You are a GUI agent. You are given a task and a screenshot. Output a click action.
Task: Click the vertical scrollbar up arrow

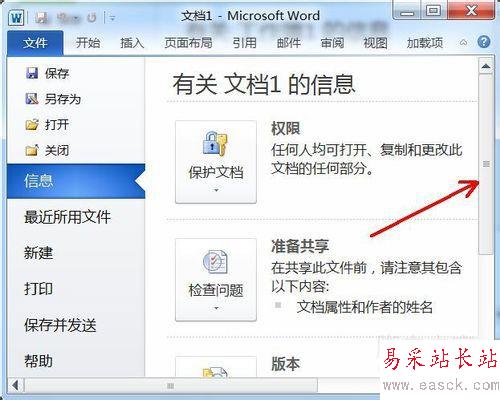486,66
